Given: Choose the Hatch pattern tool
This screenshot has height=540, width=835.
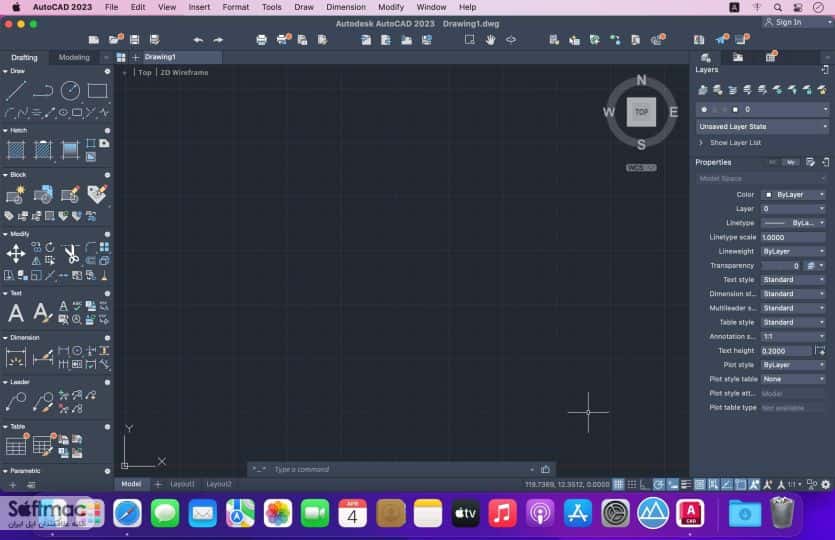Looking at the screenshot, I should (x=15, y=150).
